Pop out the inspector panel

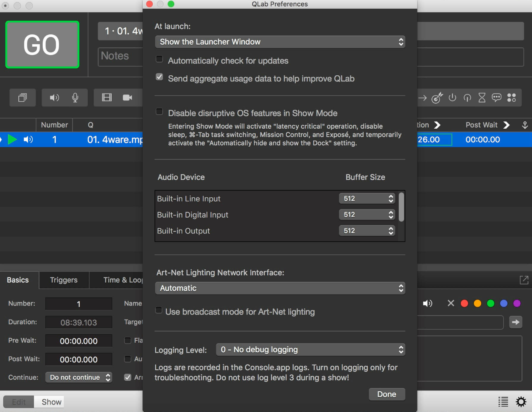pyautogui.click(x=524, y=280)
